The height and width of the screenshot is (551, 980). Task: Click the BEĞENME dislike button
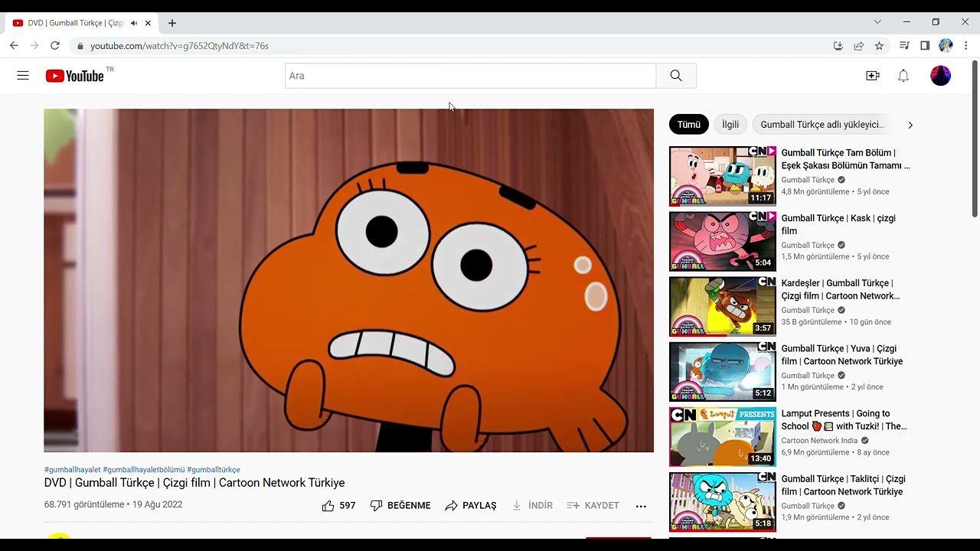click(x=400, y=506)
